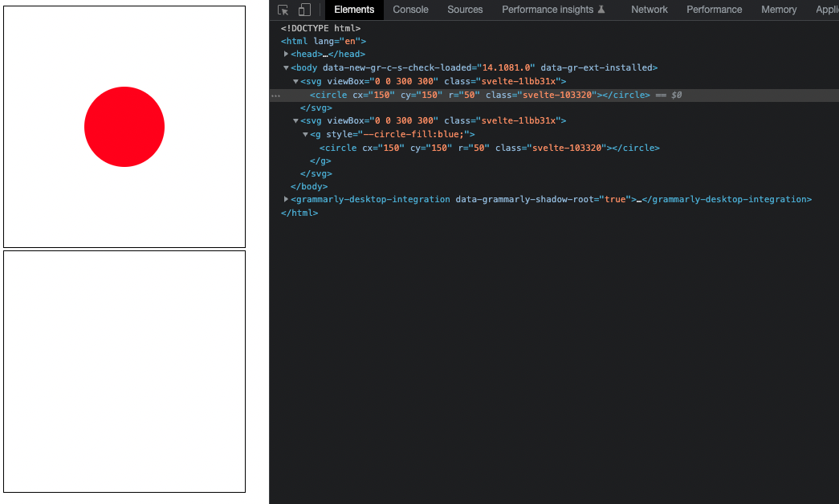
Task: Click the data-gr-ext-installed attribute
Action: click(596, 67)
